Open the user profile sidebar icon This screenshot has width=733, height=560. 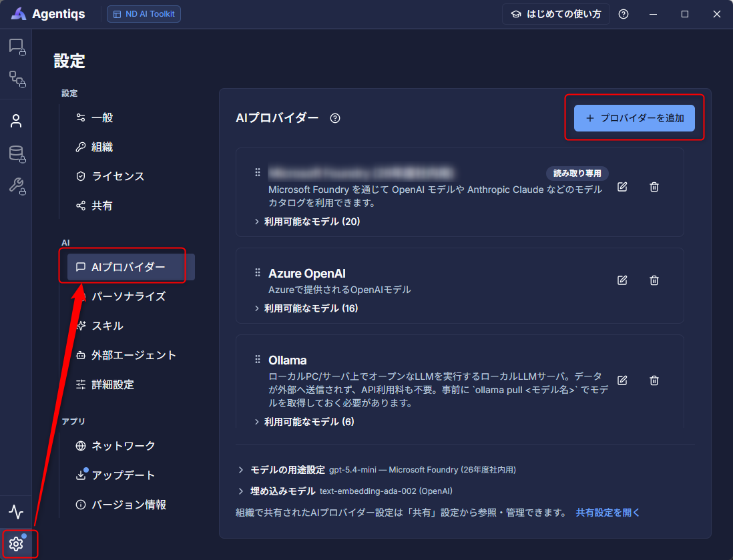point(17,121)
